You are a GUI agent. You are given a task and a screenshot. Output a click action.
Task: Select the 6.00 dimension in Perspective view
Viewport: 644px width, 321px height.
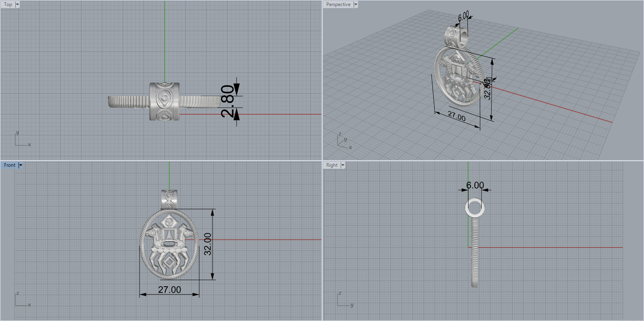coord(464,16)
